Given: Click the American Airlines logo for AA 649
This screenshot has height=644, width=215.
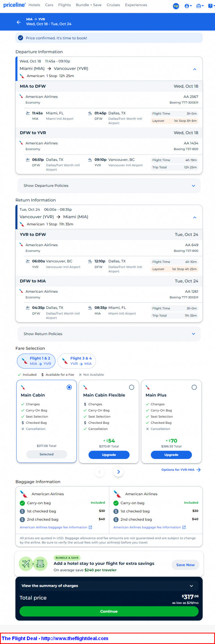Looking at the screenshot, I should 21,245.
